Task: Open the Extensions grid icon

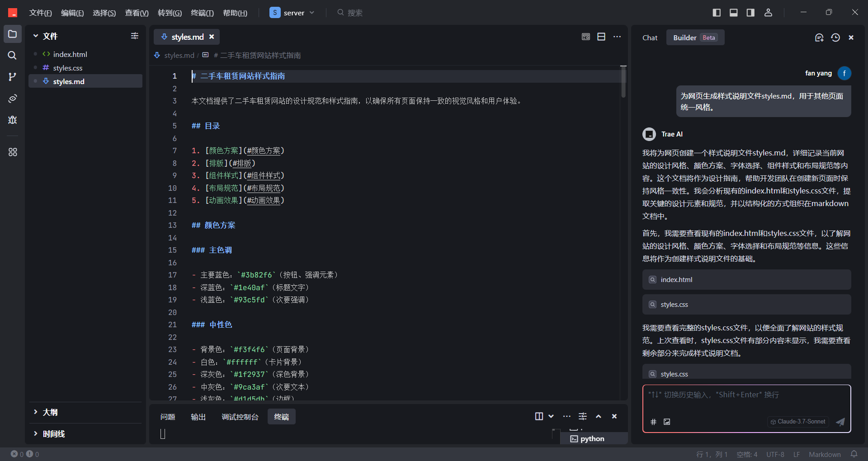Action: click(x=13, y=152)
